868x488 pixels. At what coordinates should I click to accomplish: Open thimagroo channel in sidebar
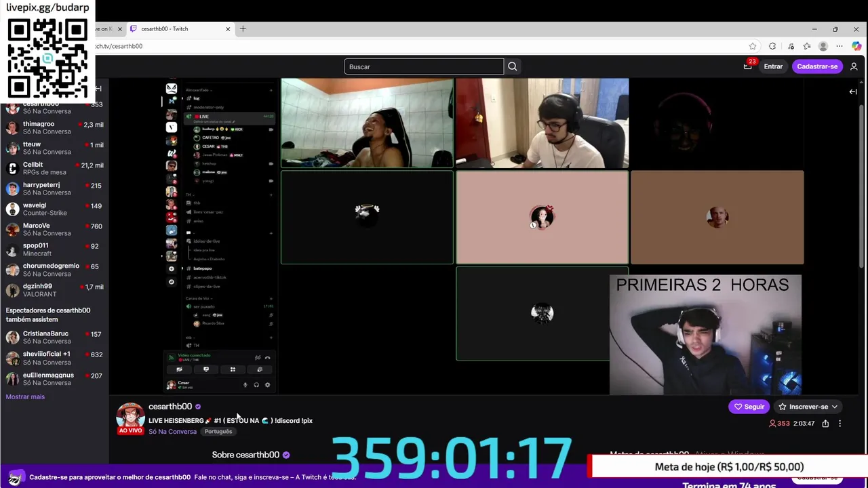pos(54,128)
